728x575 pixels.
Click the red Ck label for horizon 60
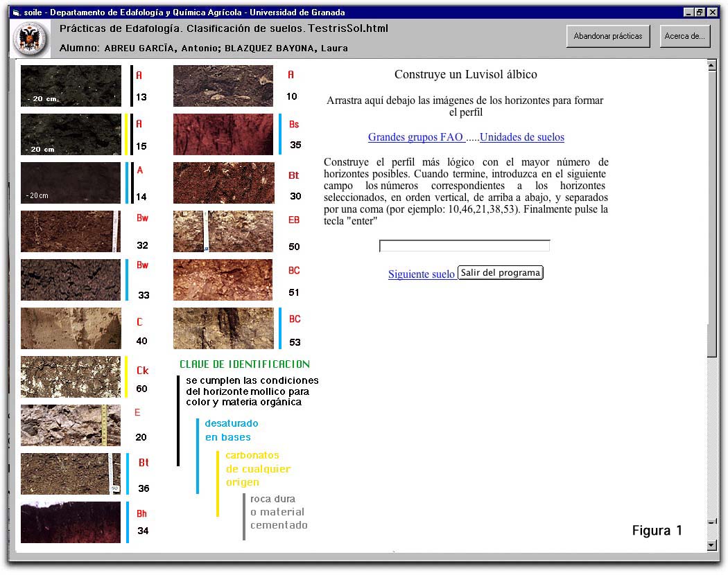pyautogui.click(x=143, y=371)
